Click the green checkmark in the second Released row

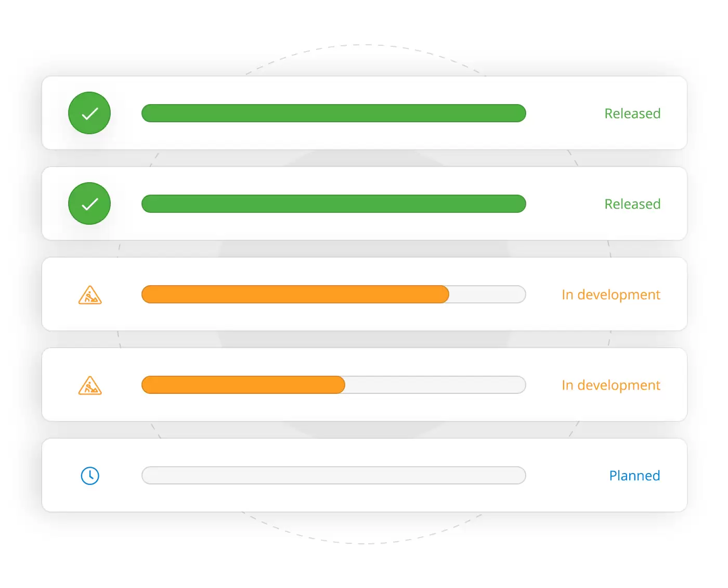click(89, 203)
